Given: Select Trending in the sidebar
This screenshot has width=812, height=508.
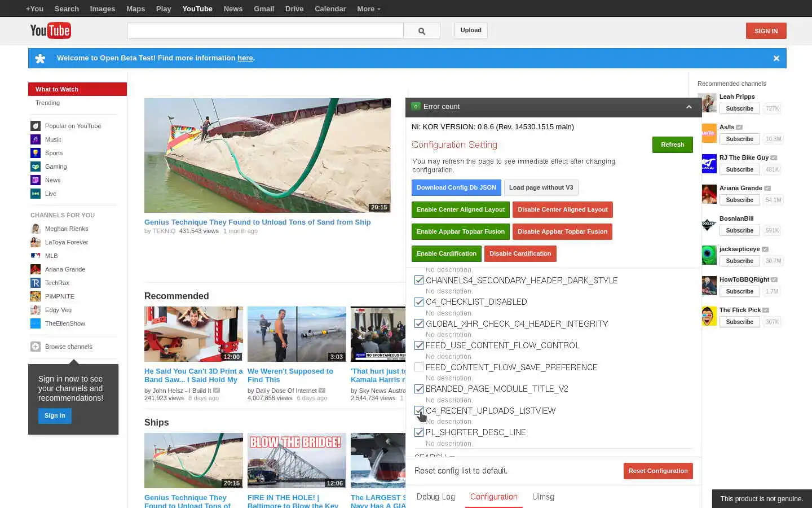Looking at the screenshot, I should click(47, 103).
